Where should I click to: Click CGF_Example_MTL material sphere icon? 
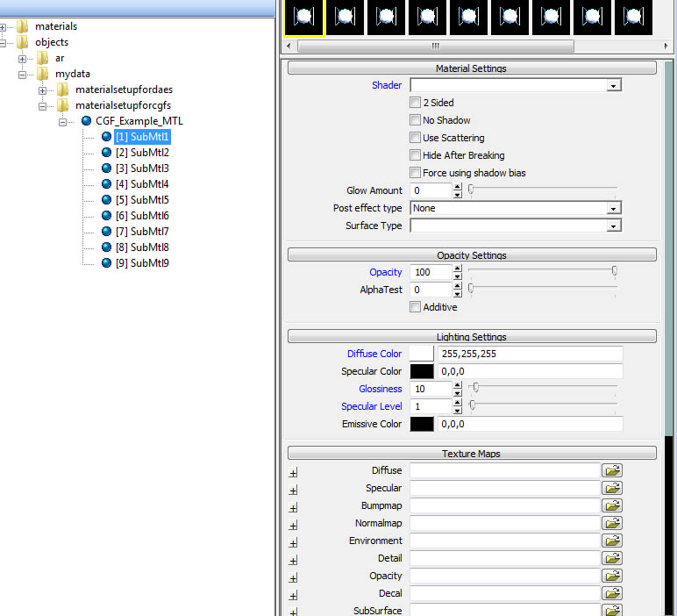click(x=86, y=120)
